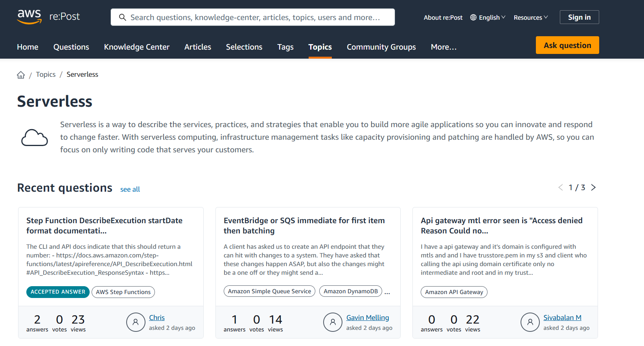Go to next page of recent questions
Viewport: 644px width, 346px height.
(x=593, y=187)
